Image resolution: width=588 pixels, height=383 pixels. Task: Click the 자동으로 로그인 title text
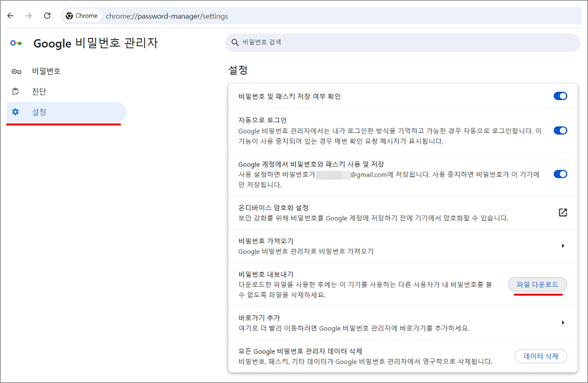pos(262,120)
